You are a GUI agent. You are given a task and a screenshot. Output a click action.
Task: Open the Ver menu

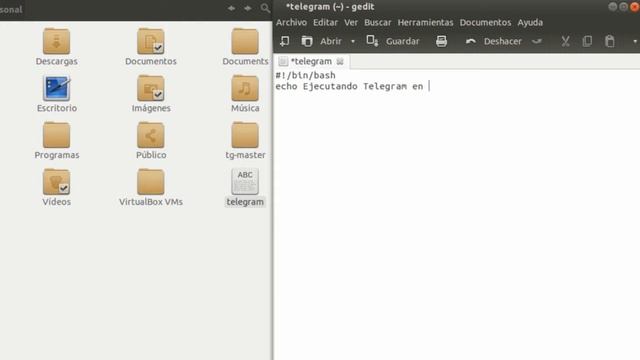[351, 22]
